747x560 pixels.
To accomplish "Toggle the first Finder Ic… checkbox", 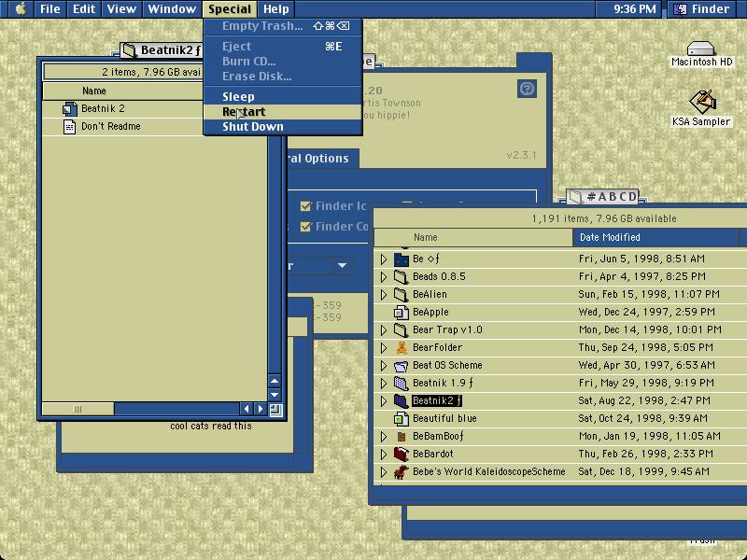I will [x=306, y=206].
